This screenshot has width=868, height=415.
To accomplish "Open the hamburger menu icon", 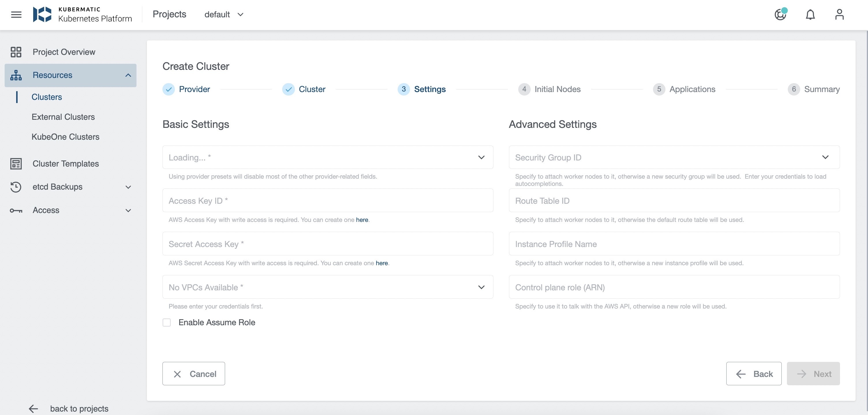I will pos(16,14).
